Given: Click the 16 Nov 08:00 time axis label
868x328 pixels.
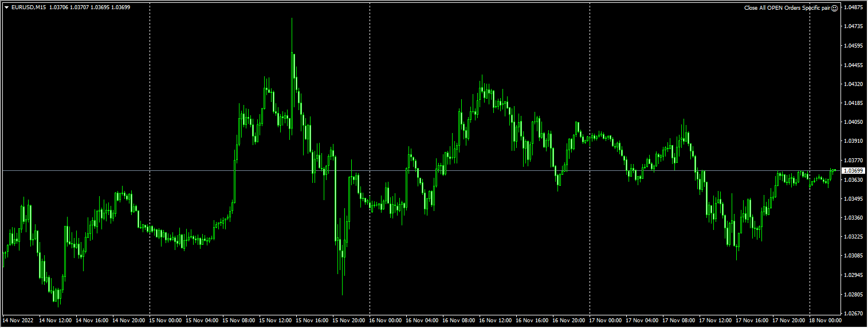Looking at the screenshot, I should (459, 321).
